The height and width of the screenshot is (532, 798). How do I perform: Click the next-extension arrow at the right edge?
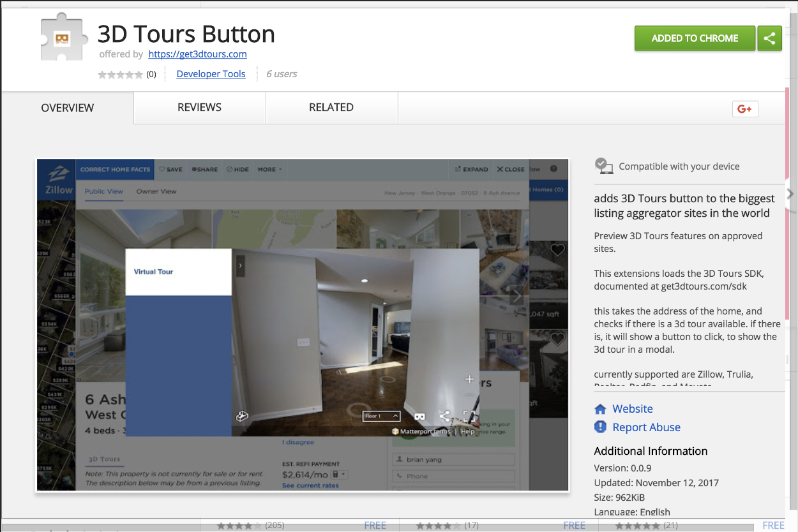point(791,193)
